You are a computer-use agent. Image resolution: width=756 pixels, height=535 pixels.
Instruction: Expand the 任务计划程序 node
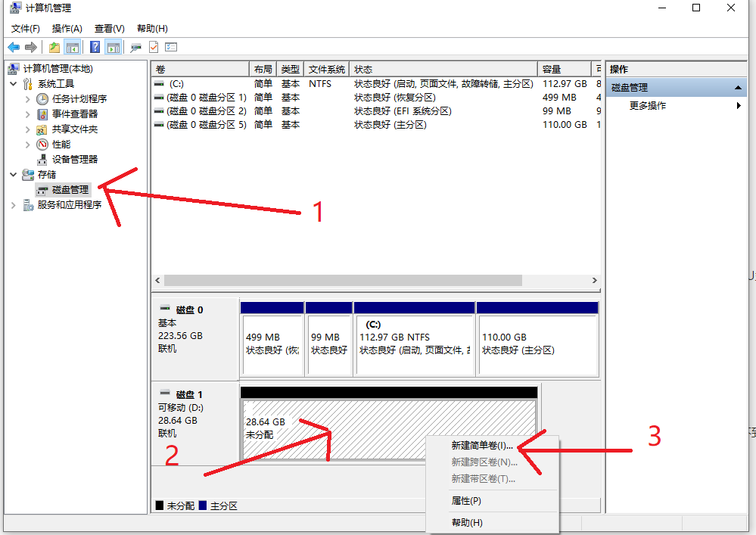(x=28, y=99)
